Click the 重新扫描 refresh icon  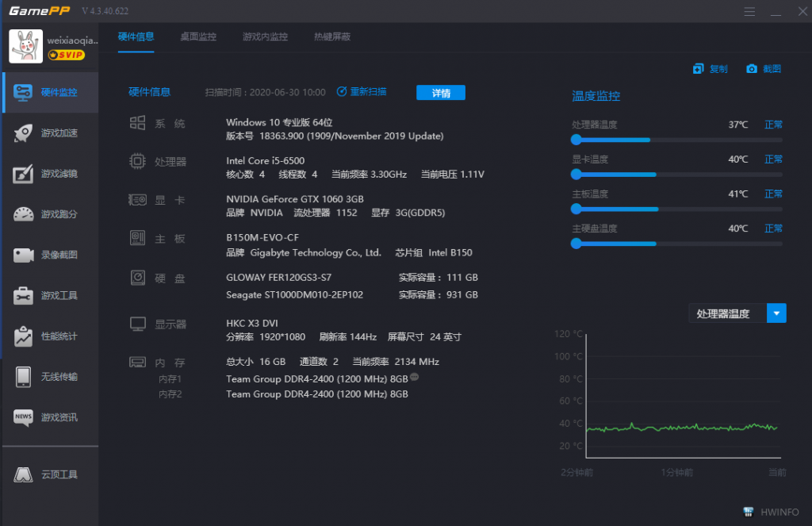pyautogui.click(x=342, y=92)
